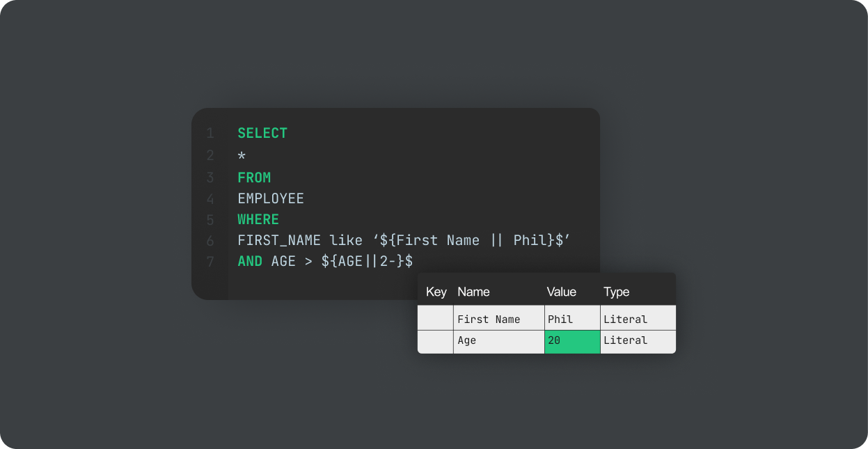
Task: Click the Value column header
Action: point(561,291)
